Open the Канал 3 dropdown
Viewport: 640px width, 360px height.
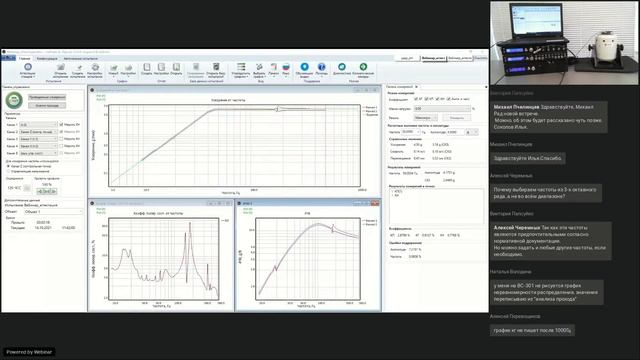pyautogui.click(x=38, y=139)
